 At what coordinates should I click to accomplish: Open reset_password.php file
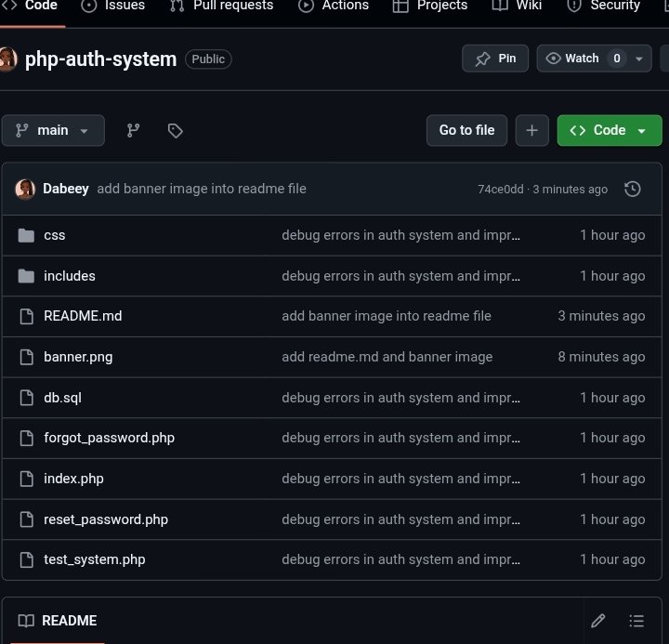click(x=106, y=519)
